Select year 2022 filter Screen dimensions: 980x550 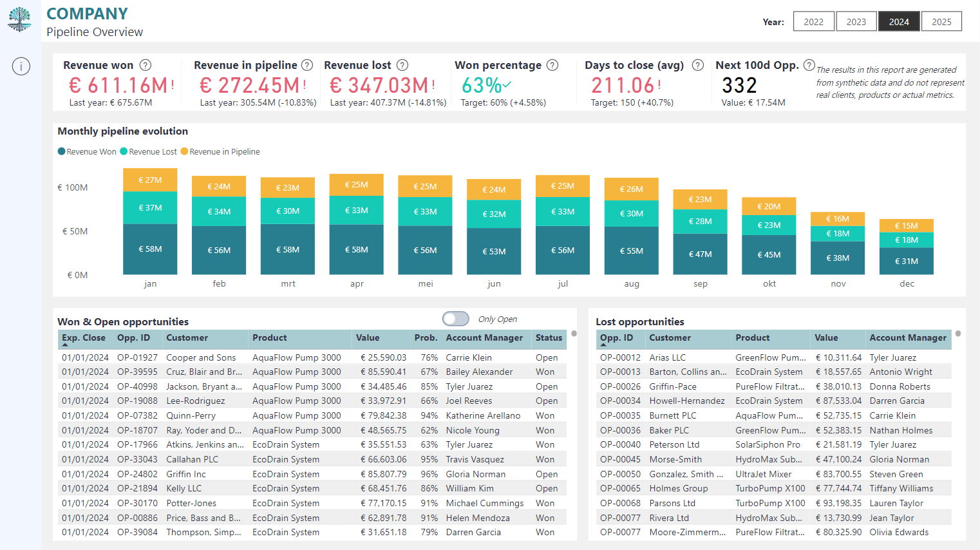[x=814, y=21]
